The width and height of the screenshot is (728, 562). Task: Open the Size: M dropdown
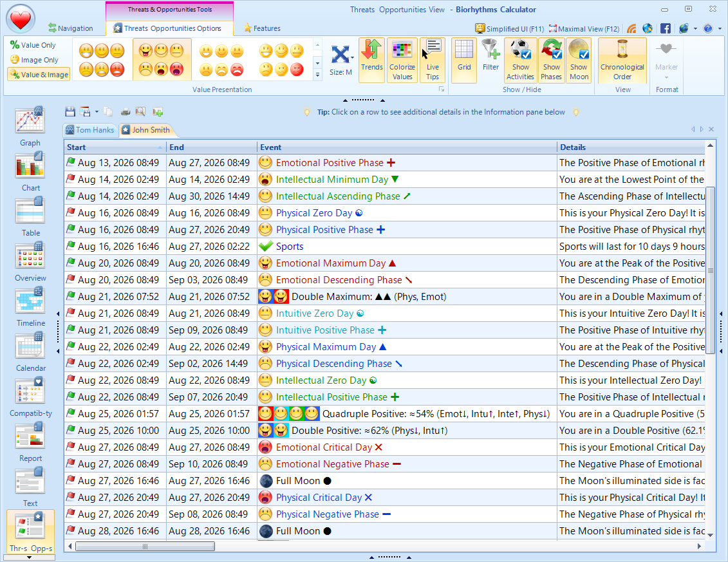[x=342, y=60]
